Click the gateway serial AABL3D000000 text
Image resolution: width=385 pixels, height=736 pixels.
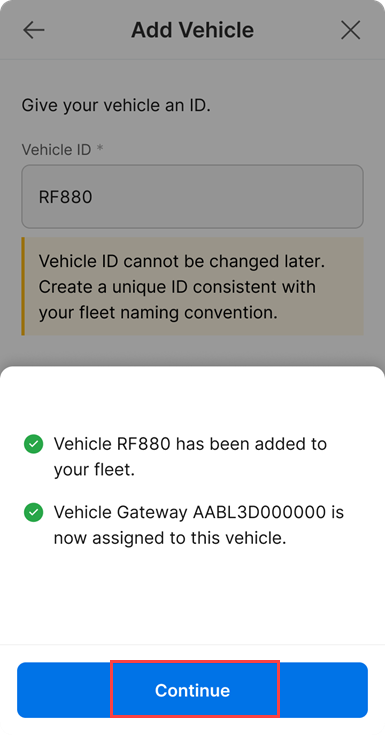click(259, 513)
